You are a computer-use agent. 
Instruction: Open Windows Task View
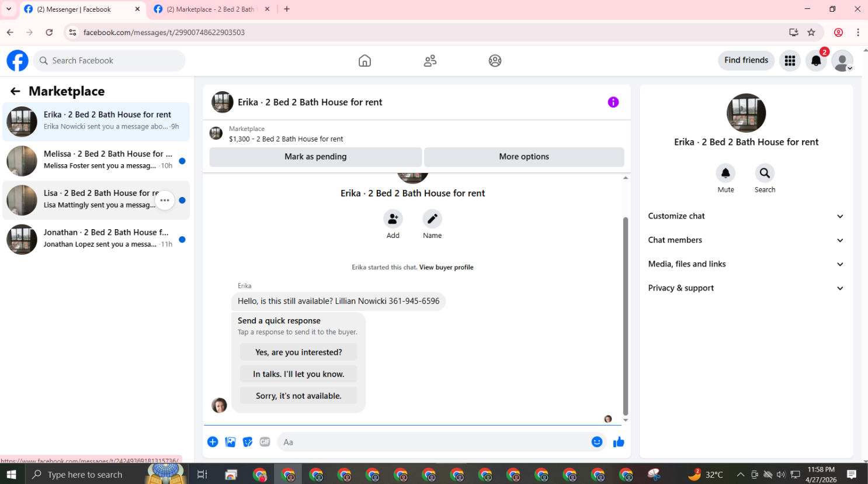(202, 475)
